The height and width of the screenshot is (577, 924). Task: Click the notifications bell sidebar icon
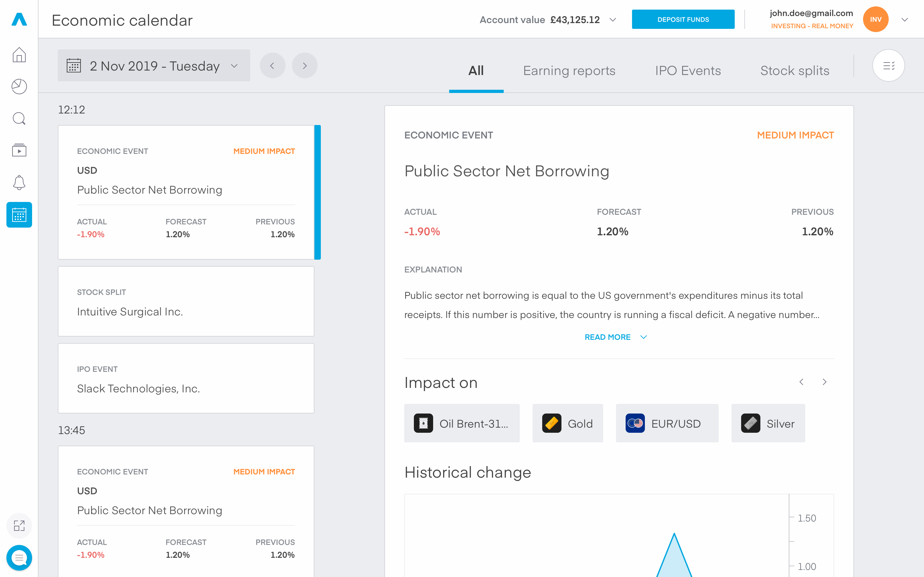[x=19, y=183]
